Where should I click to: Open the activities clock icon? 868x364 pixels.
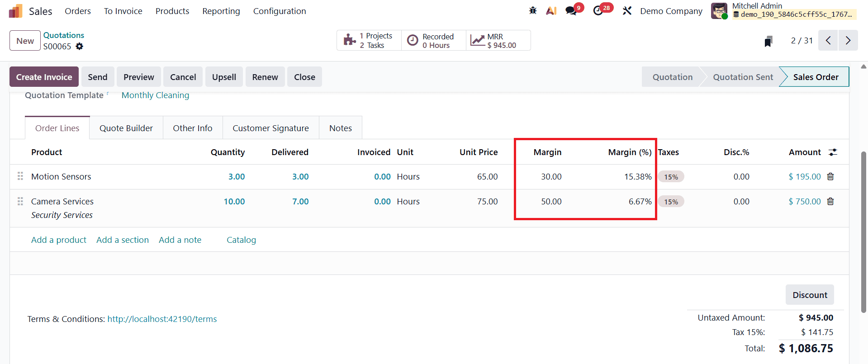pos(598,10)
